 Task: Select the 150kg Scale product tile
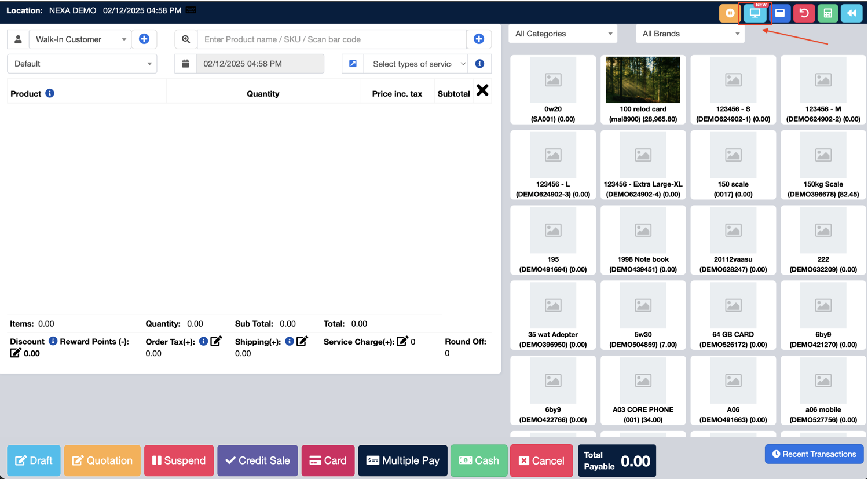(823, 165)
